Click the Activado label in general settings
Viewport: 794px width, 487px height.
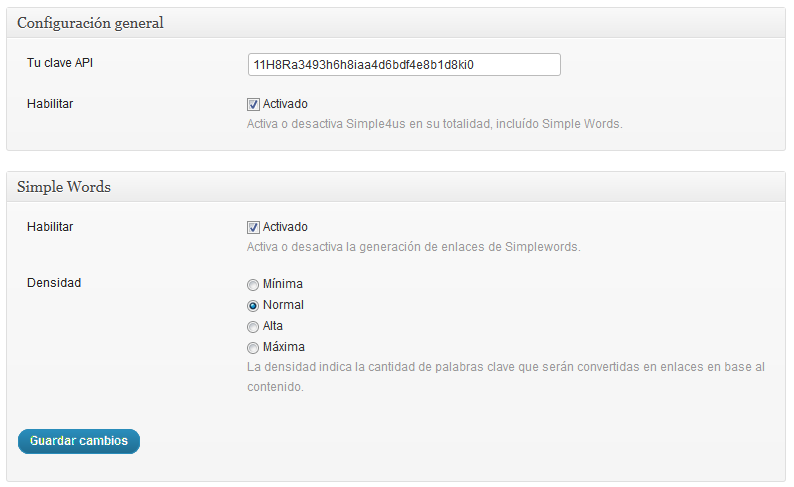point(285,104)
